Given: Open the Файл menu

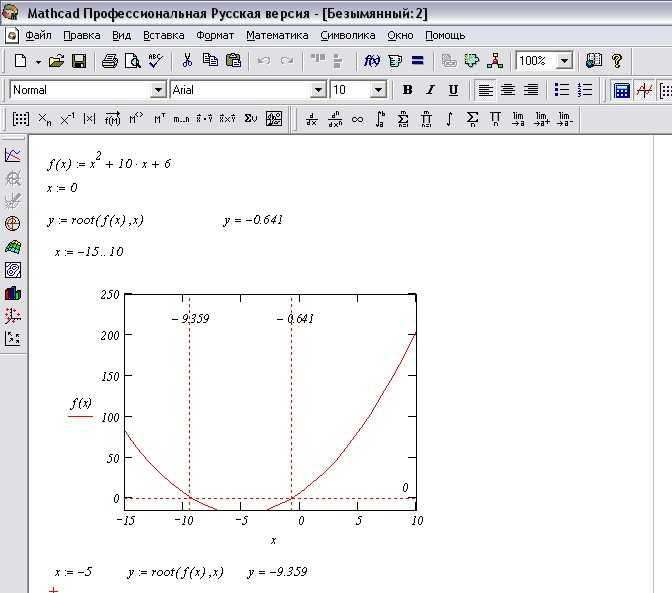Looking at the screenshot, I should (x=38, y=36).
